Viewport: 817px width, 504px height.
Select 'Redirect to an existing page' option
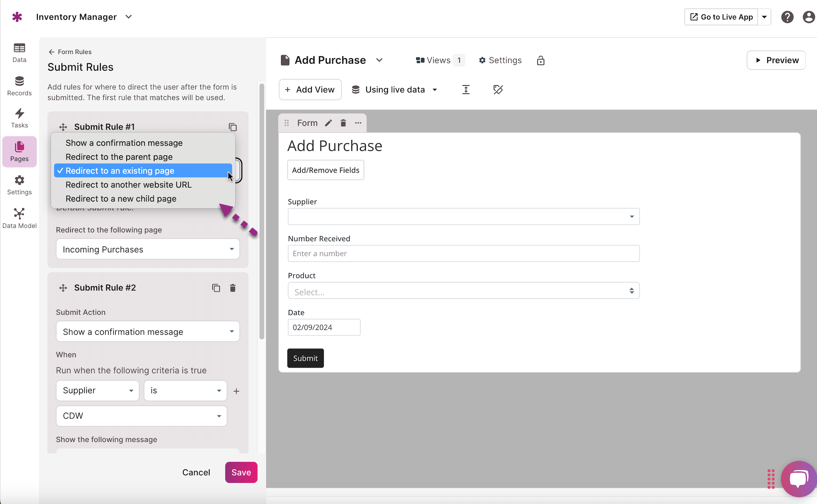[x=143, y=171]
